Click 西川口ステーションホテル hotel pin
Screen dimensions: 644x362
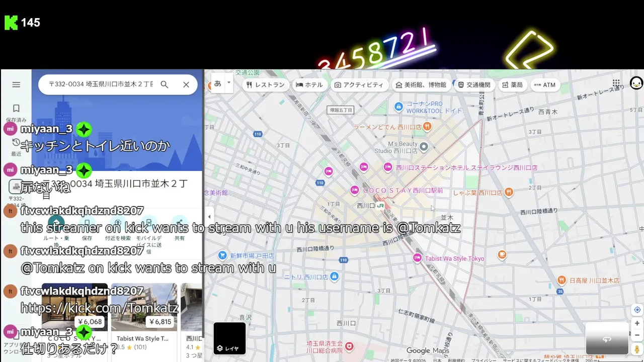tap(387, 167)
